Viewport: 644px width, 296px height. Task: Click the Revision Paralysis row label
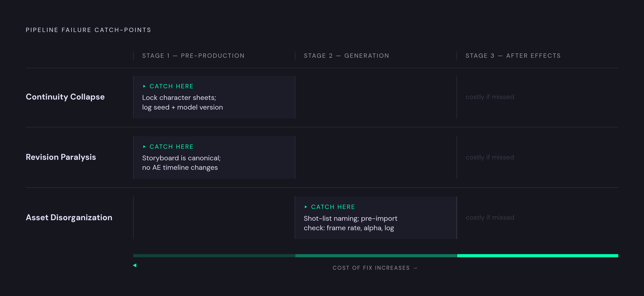click(x=61, y=157)
